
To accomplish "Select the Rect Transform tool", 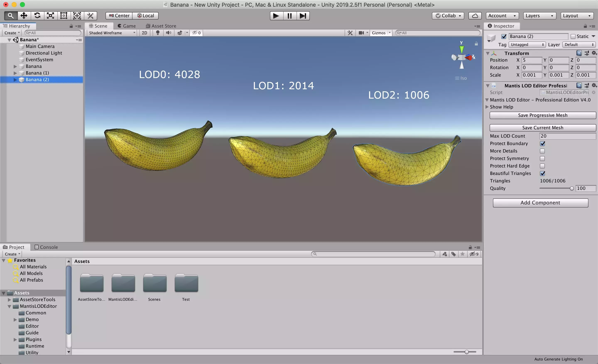I will click(x=64, y=16).
